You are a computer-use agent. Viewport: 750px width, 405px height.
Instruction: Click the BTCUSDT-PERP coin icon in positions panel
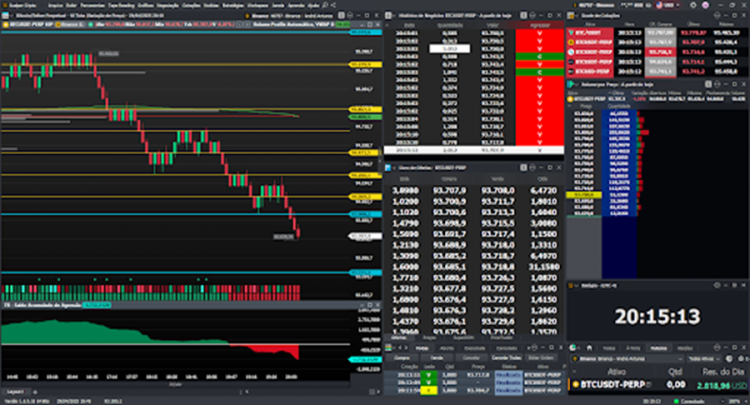pyautogui.click(x=577, y=383)
